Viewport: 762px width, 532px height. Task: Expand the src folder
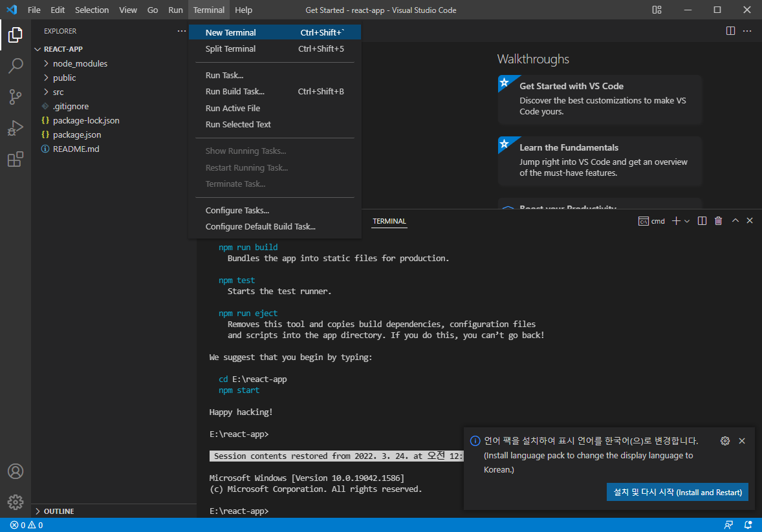point(58,92)
